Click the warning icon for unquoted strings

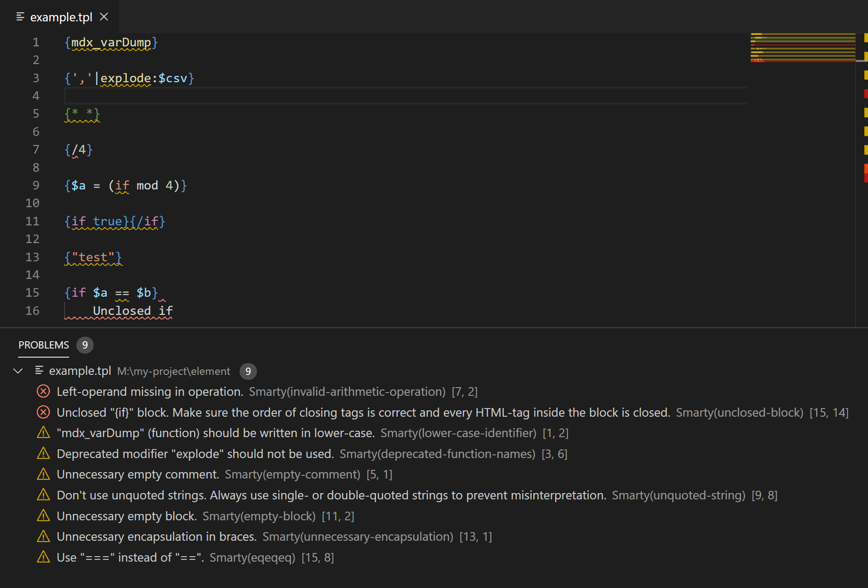pyautogui.click(x=43, y=495)
